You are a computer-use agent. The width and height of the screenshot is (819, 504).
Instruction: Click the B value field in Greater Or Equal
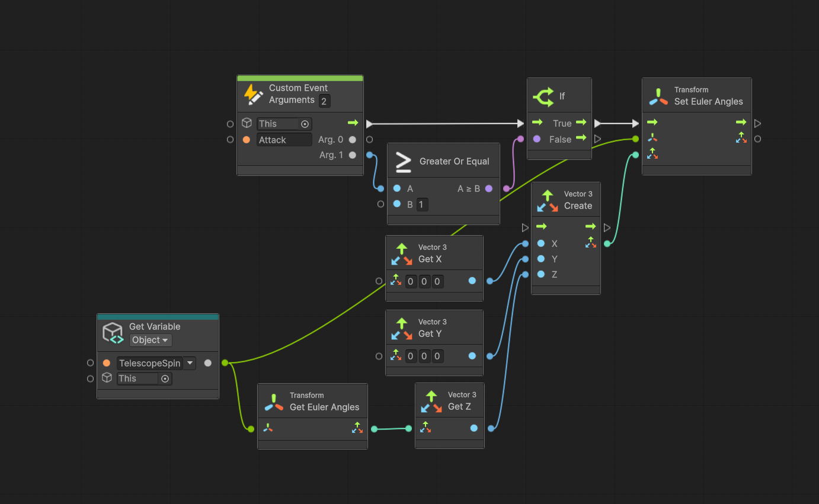[x=422, y=205]
